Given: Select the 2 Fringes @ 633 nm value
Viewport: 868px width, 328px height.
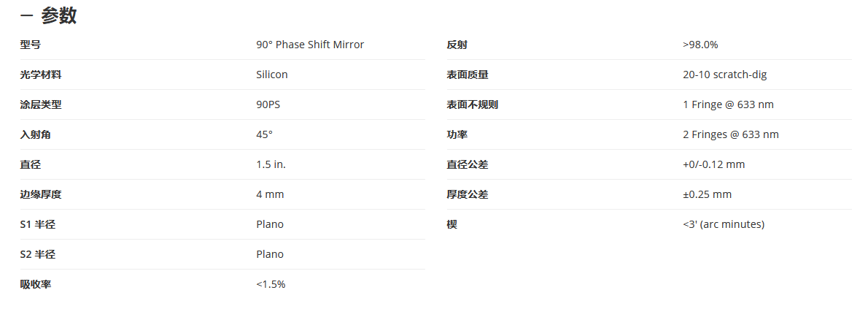Looking at the screenshot, I should tap(731, 134).
